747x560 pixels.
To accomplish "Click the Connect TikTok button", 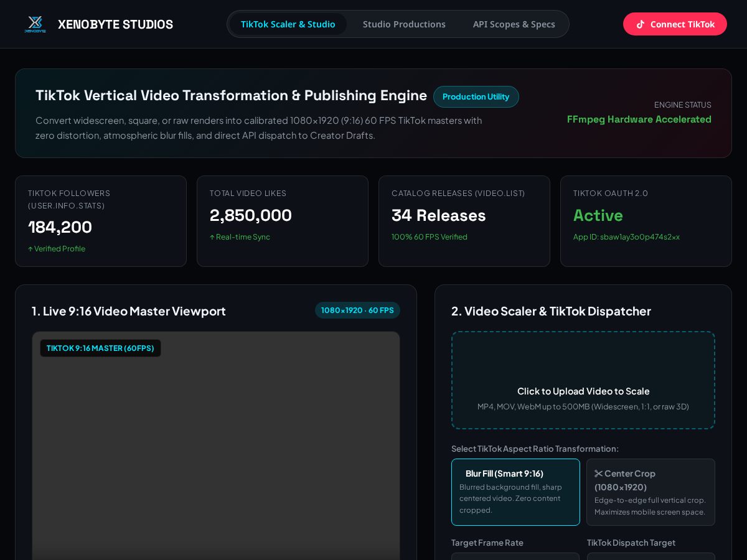I will pos(675,24).
